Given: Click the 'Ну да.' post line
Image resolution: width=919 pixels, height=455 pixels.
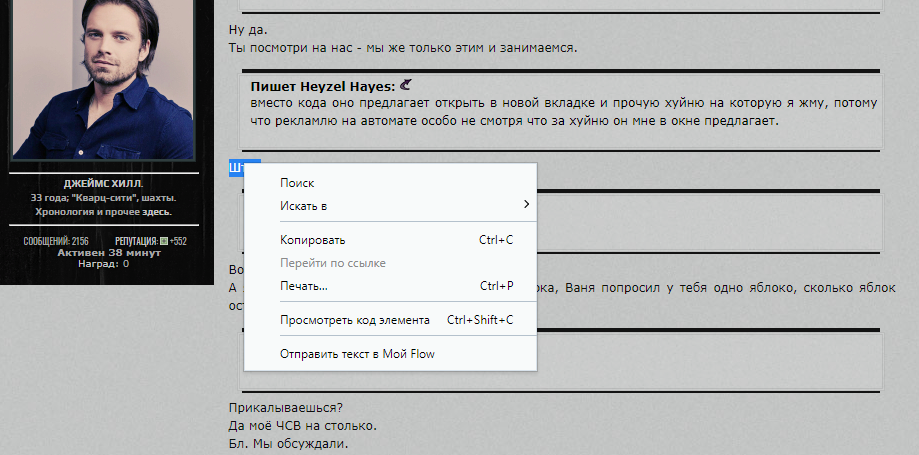Looking at the screenshot, I should coord(248,30).
